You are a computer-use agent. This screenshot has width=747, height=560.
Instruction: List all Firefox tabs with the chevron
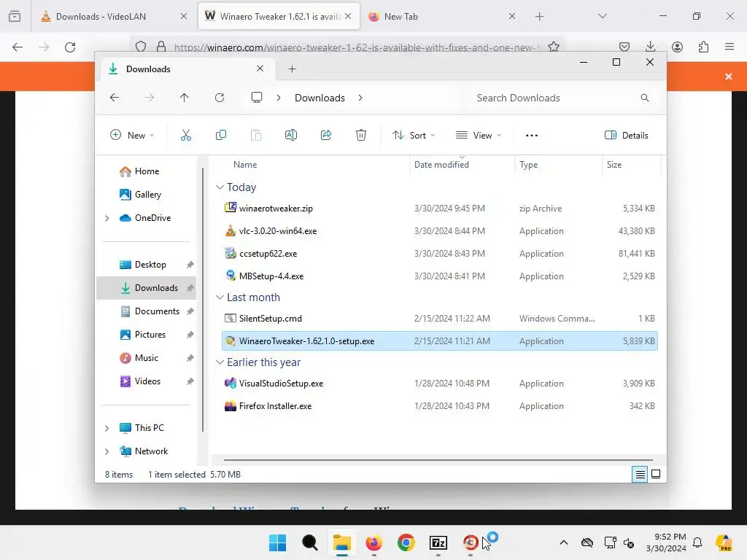[602, 16]
